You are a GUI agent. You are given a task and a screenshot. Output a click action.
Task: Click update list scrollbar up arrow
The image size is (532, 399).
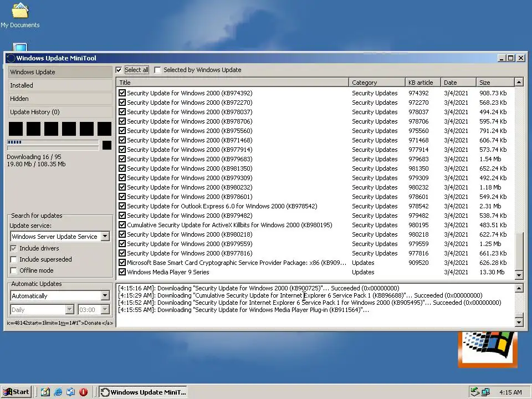pos(519,82)
